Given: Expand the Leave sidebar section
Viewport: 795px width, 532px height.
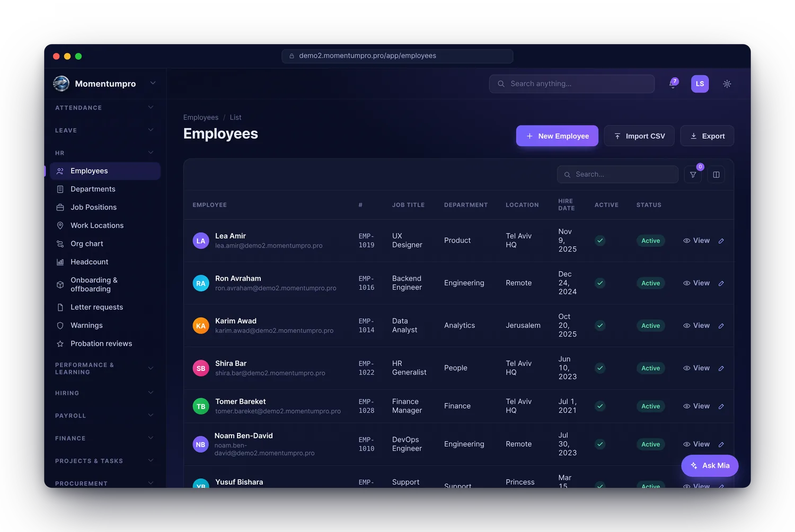Looking at the screenshot, I should [x=104, y=130].
